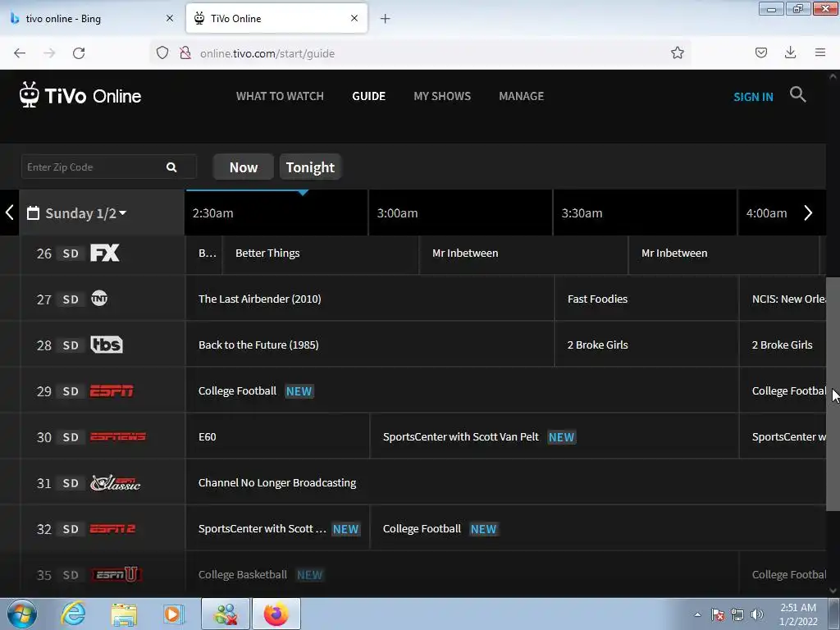Select the ESPNU channel logo
This screenshot has height=630, width=840.
116,574
